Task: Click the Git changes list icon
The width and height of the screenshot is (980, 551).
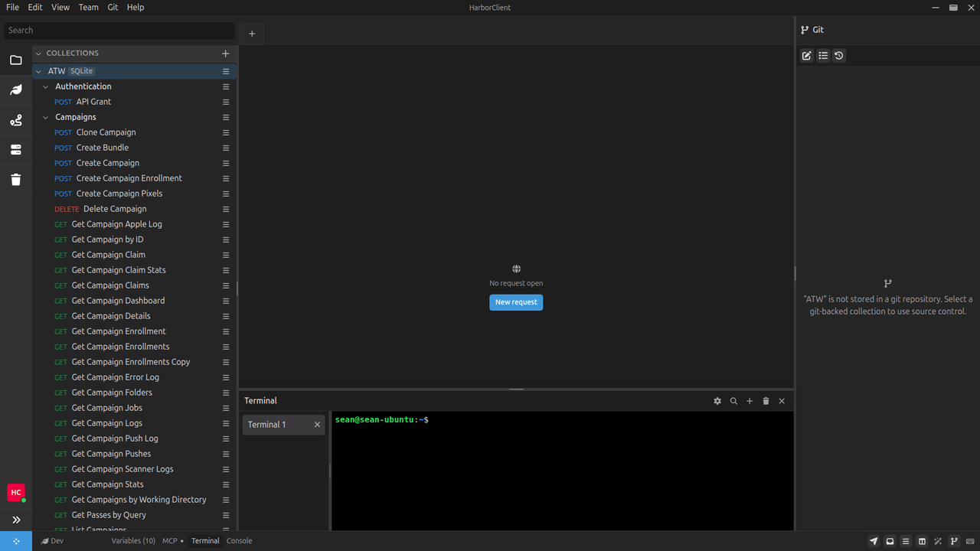Action: [x=823, y=56]
